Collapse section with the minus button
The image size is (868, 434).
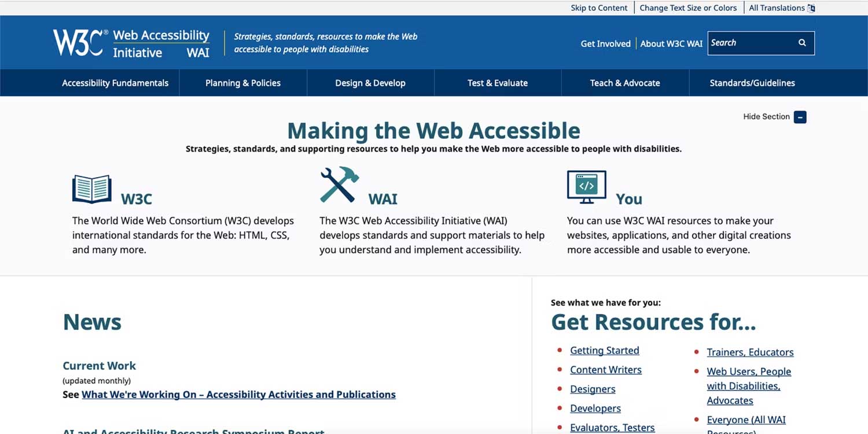tap(800, 117)
